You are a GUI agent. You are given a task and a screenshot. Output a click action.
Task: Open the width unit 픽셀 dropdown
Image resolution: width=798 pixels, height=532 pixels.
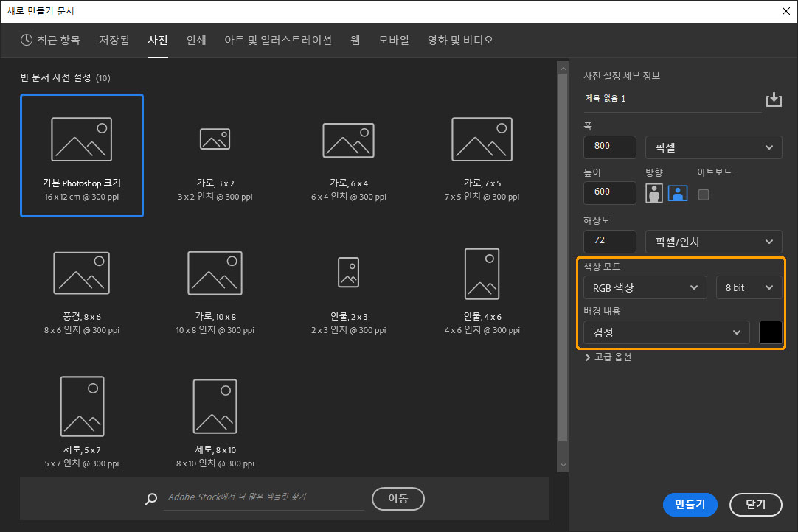(712, 147)
